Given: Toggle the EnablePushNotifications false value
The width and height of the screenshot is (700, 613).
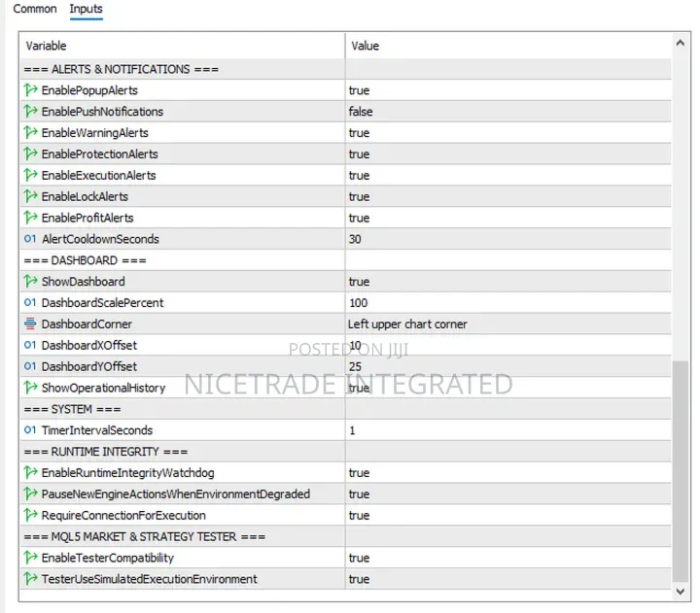Looking at the screenshot, I should click(x=508, y=111).
